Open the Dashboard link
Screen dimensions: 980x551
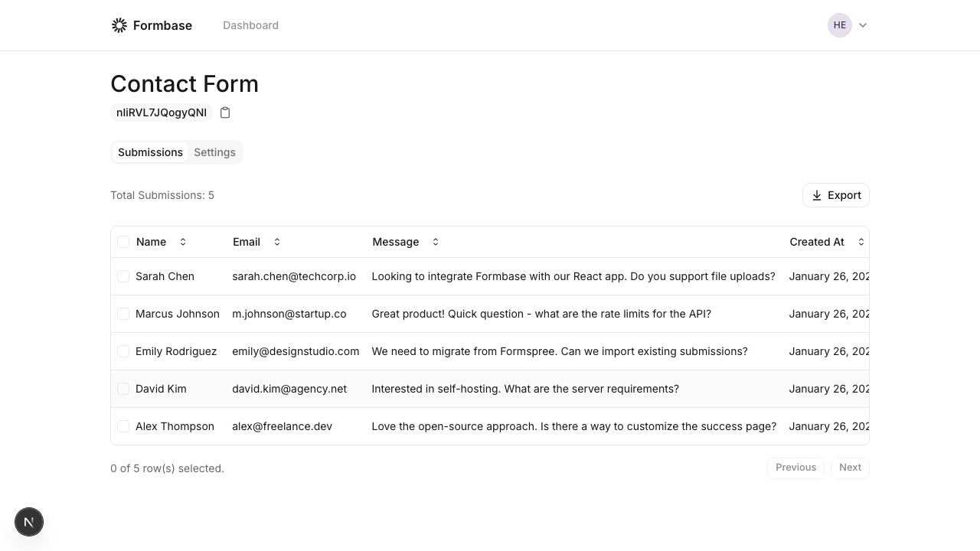pyautogui.click(x=250, y=24)
